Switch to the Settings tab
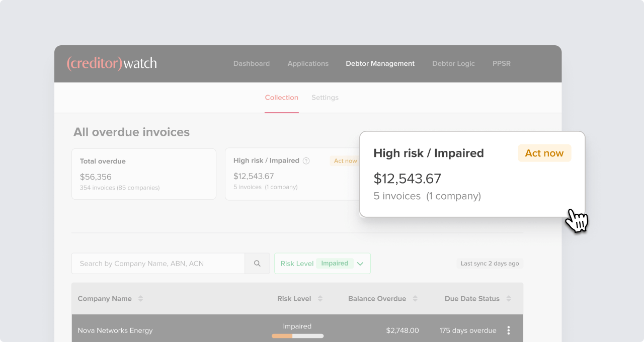Image resolution: width=644 pixels, height=342 pixels. click(x=325, y=98)
